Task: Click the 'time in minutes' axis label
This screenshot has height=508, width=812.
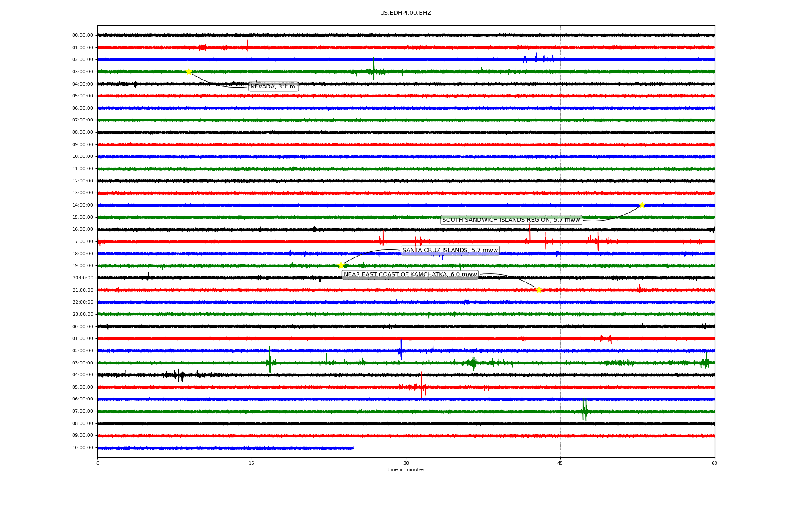Action: (x=406, y=470)
